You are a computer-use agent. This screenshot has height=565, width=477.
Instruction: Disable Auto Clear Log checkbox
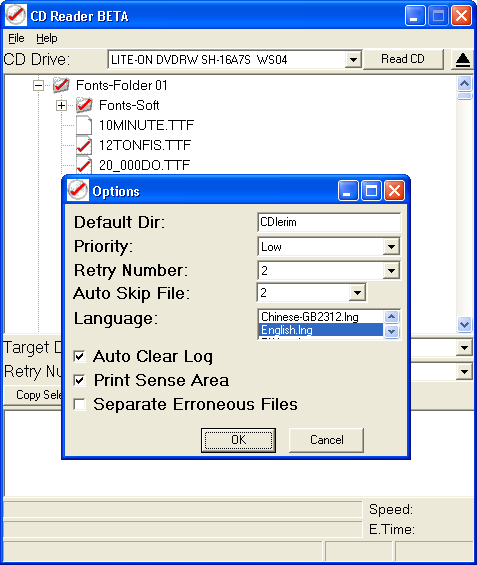(x=79, y=357)
